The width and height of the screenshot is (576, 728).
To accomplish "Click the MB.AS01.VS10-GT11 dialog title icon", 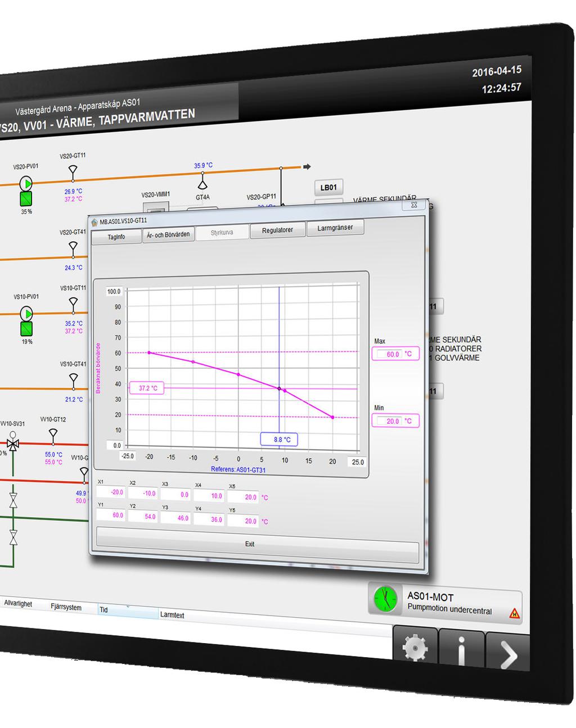I will (94, 223).
